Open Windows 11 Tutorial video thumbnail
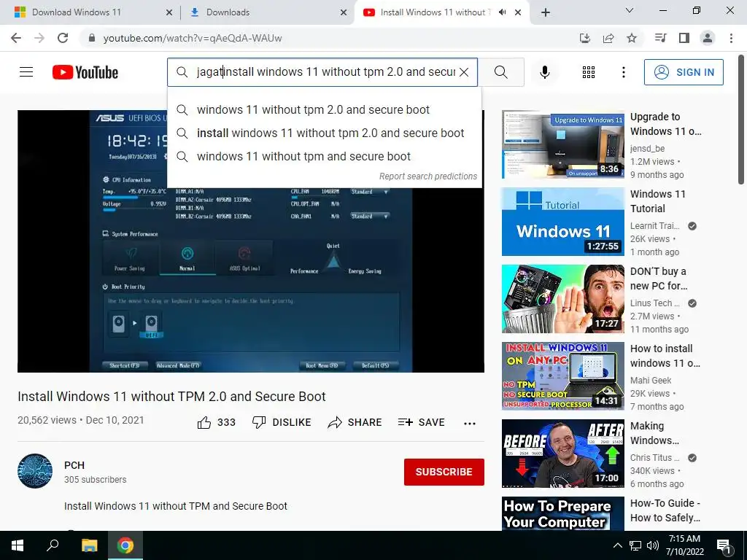The width and height of the screenshot is (747, 560). click(x=562, y=222)
